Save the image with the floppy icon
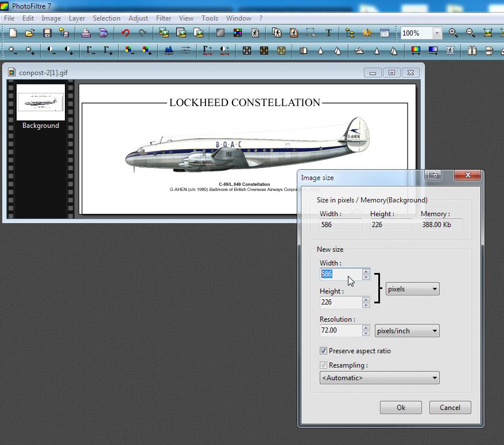This screenshot has width=504, height=445. click(x=47, y=33)
